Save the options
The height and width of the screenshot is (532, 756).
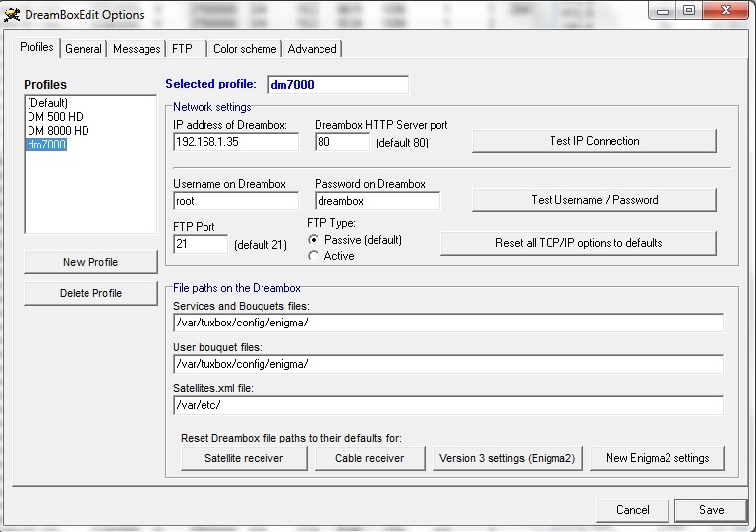coord(711,510)
